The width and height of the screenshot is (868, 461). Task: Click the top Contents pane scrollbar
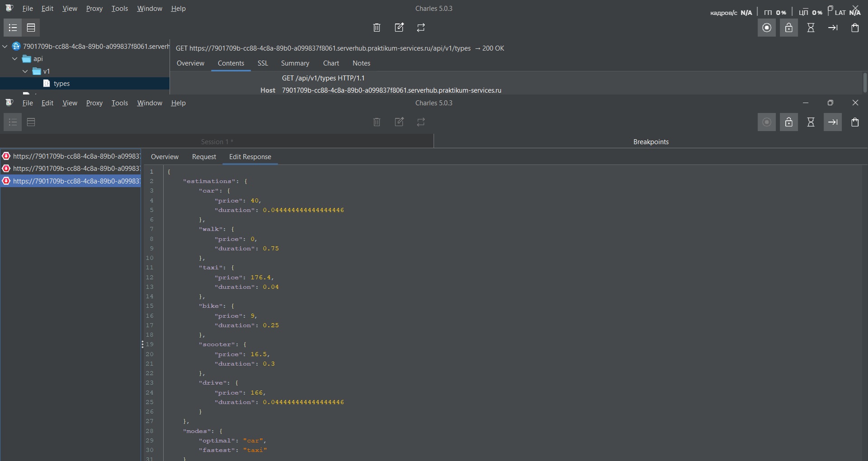point(864,82)
